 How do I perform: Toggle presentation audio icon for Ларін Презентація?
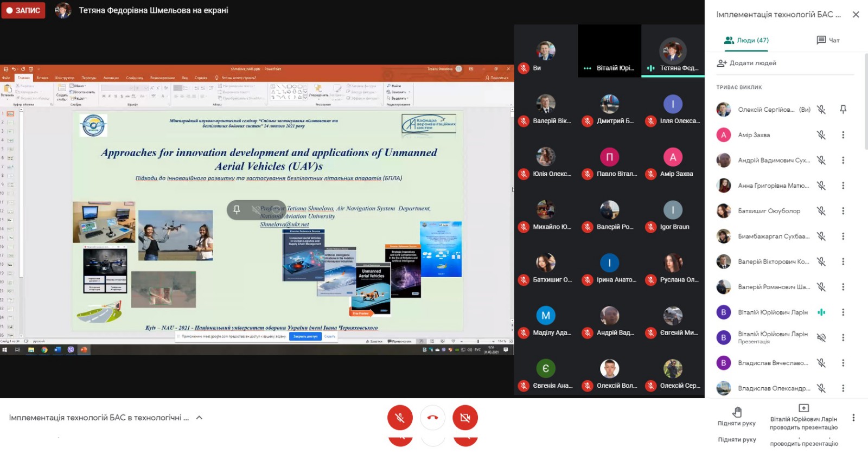point(821,337)
